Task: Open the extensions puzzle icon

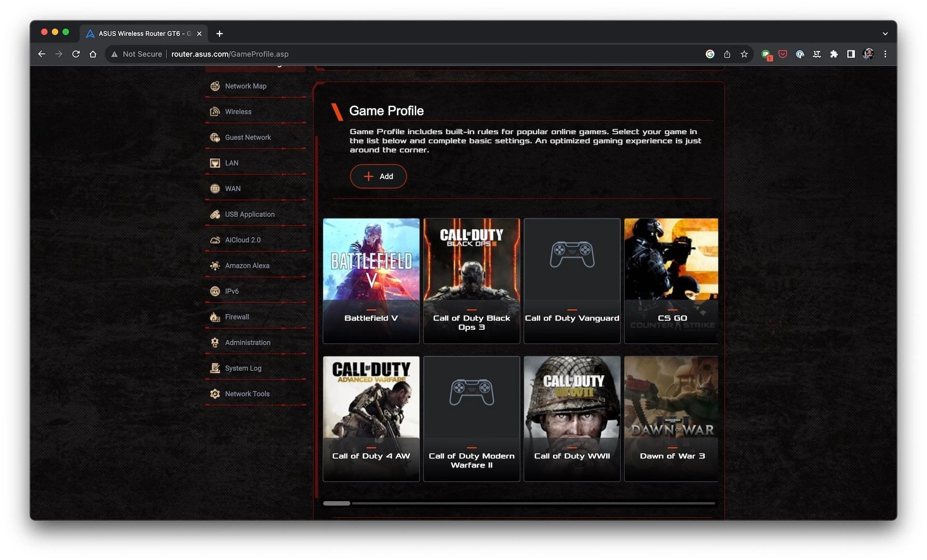Action: (834, 54)
